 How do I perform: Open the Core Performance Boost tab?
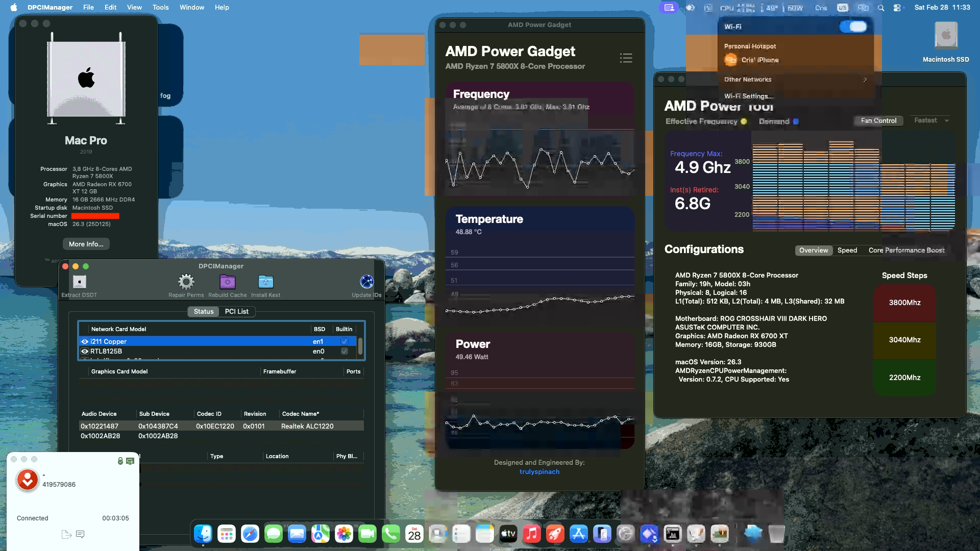[x=906, y=250]
